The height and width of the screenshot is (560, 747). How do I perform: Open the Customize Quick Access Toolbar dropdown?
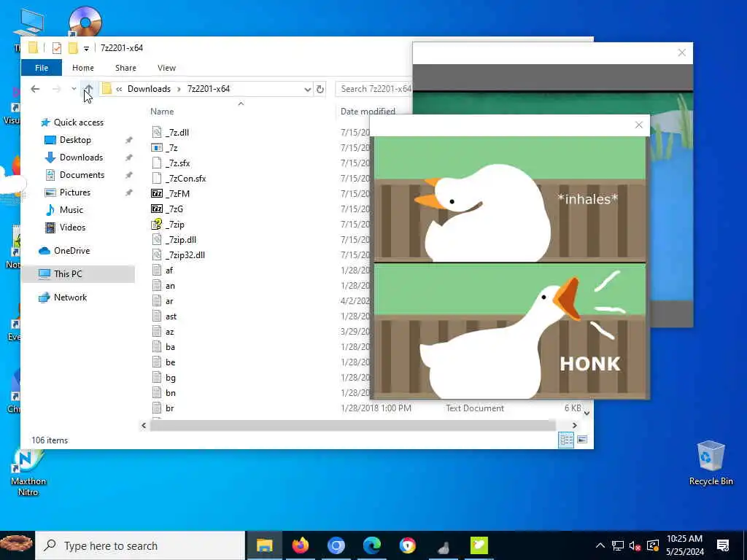pyautogui.click(x=86, y=48)
